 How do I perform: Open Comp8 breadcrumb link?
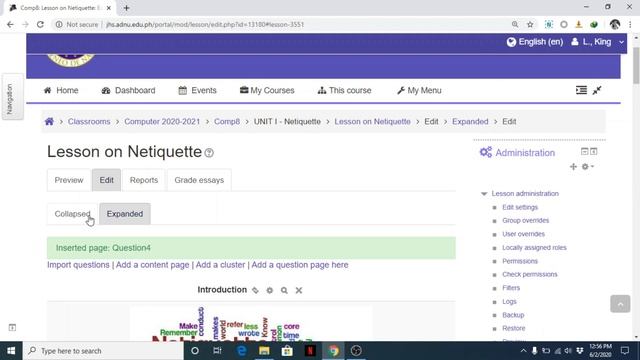[x=227, y=122]
